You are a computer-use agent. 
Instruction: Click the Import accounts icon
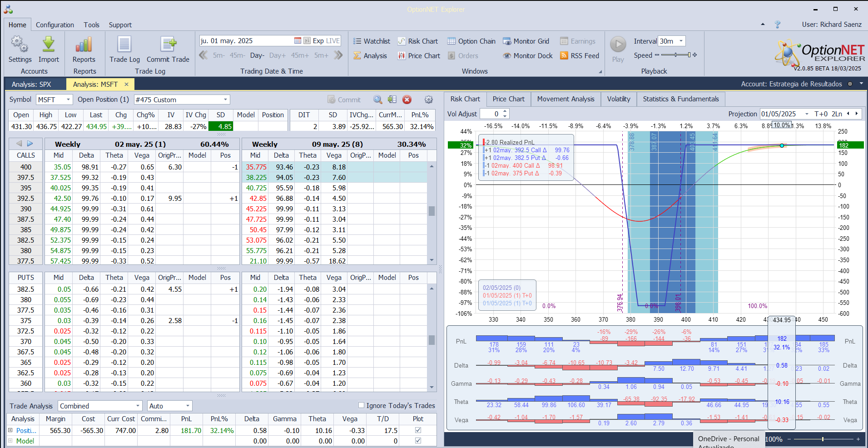tap(49, 49)
